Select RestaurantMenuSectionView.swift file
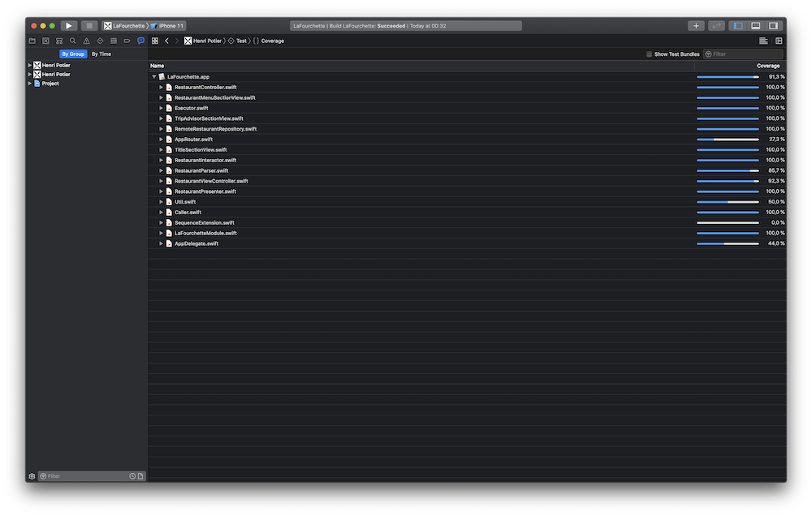 (x=215, y=98)
